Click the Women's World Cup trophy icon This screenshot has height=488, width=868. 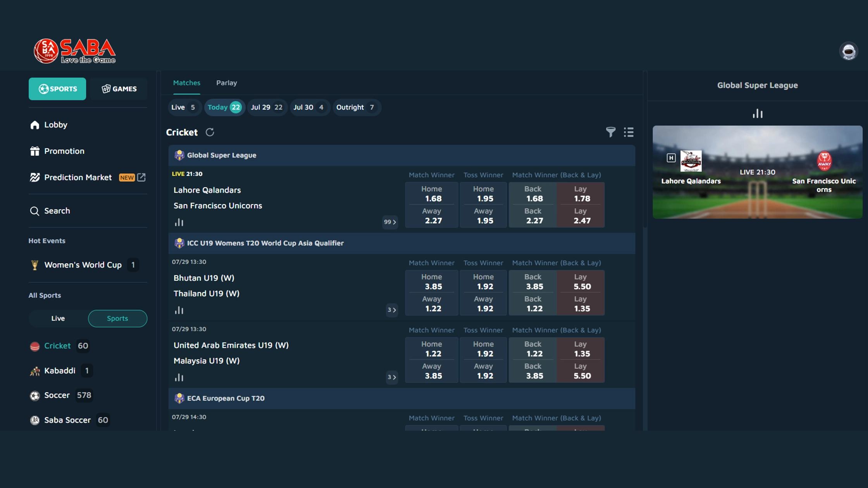tap(35, 265)
